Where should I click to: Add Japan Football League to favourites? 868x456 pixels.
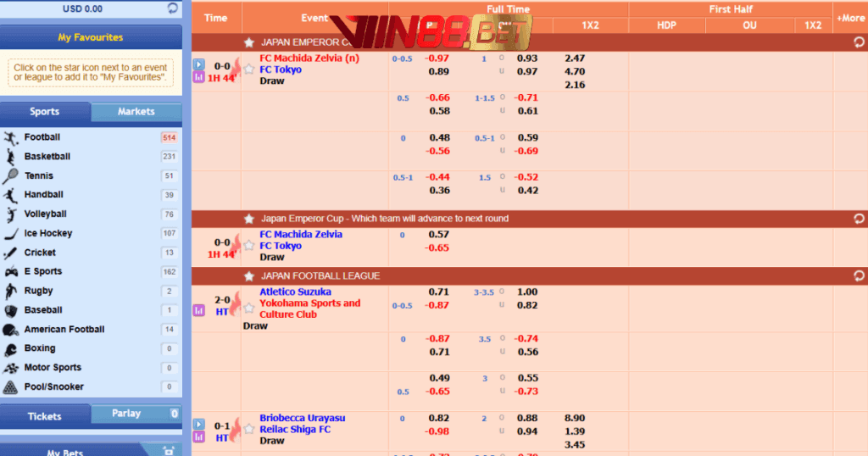[x=248, y=276]
